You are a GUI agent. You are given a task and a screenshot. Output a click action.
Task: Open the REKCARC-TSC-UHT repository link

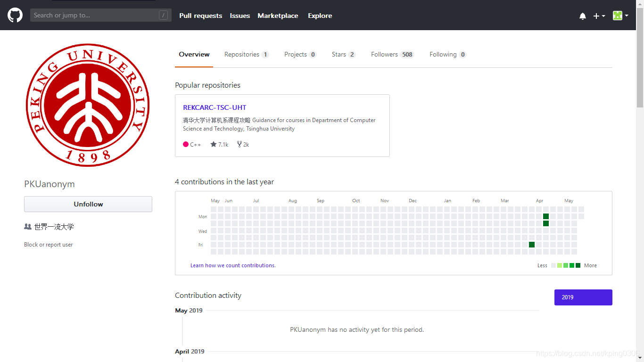(x=215, y=107)
